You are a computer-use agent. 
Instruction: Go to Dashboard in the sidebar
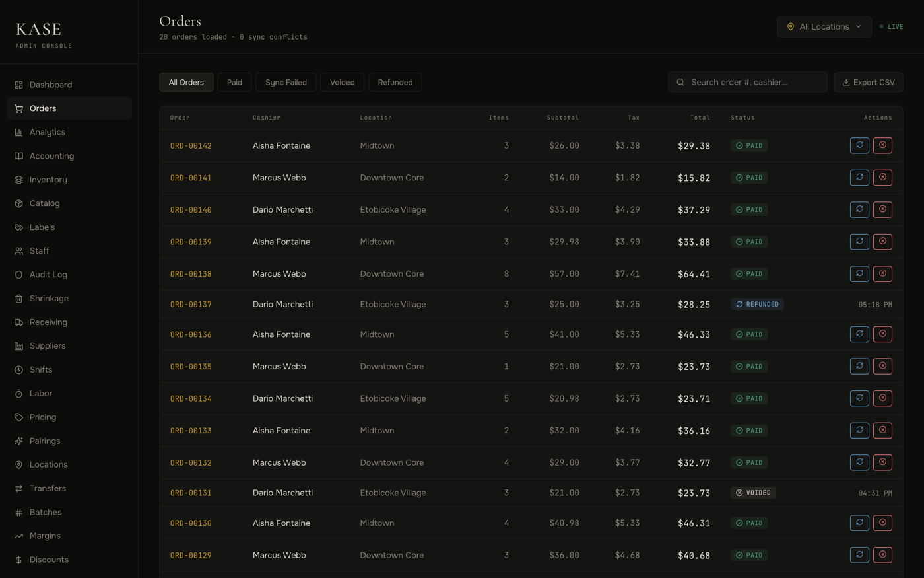[x=69, y=85]
